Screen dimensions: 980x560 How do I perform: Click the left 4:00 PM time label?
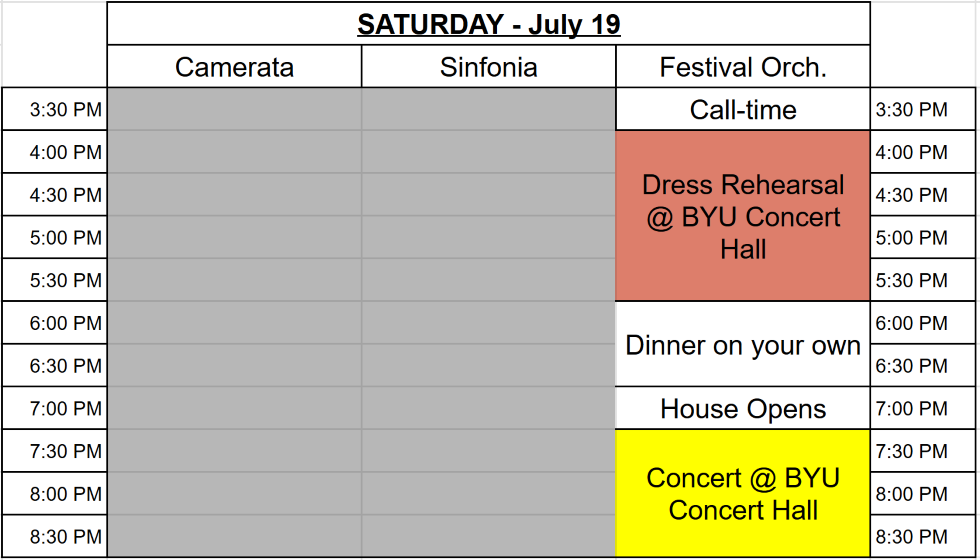(x=66, y=152)
